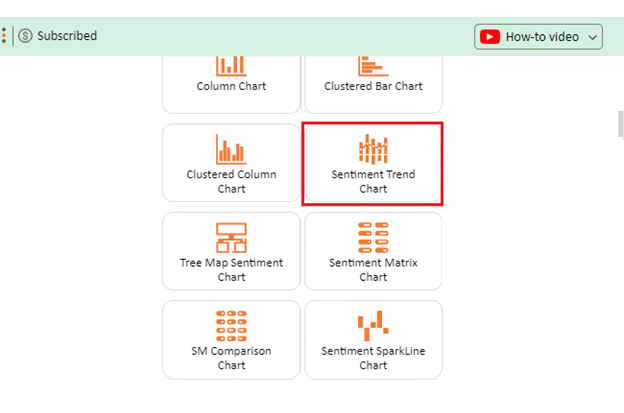Click the Clustered Column Chart label
The image size is (624, 413).
point(231,181)
